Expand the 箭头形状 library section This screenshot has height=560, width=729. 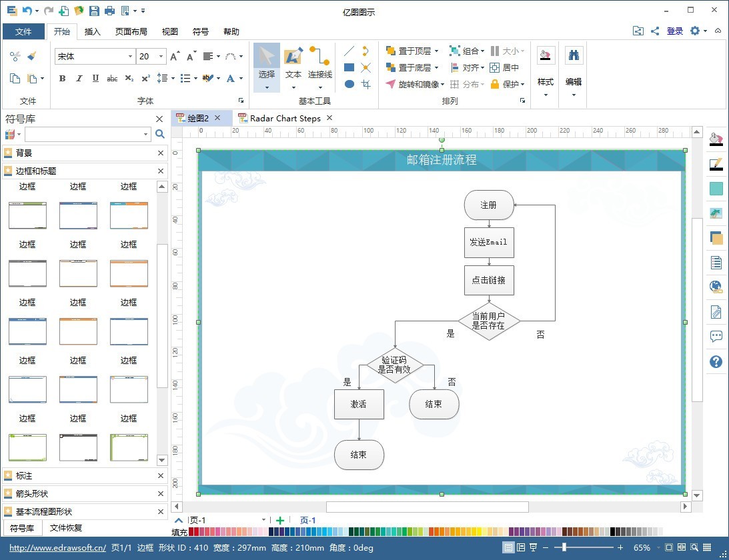[x=83, y=493]
